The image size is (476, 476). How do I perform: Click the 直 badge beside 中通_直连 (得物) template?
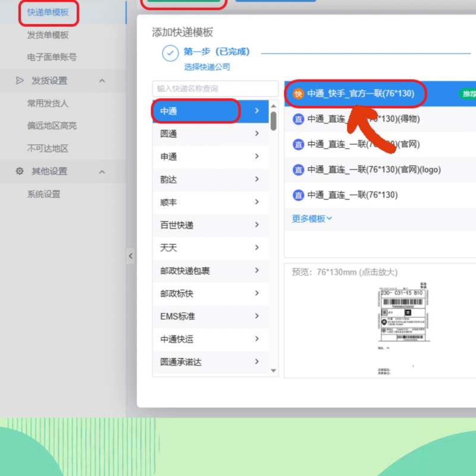point(298,120)
